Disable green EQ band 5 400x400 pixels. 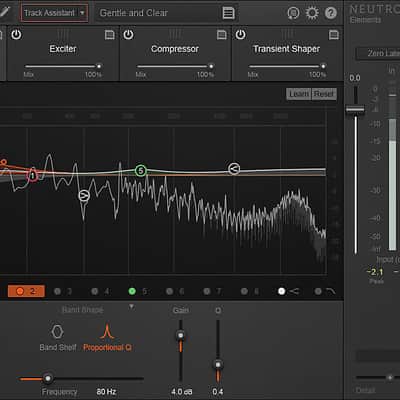(x=132, y=291)
